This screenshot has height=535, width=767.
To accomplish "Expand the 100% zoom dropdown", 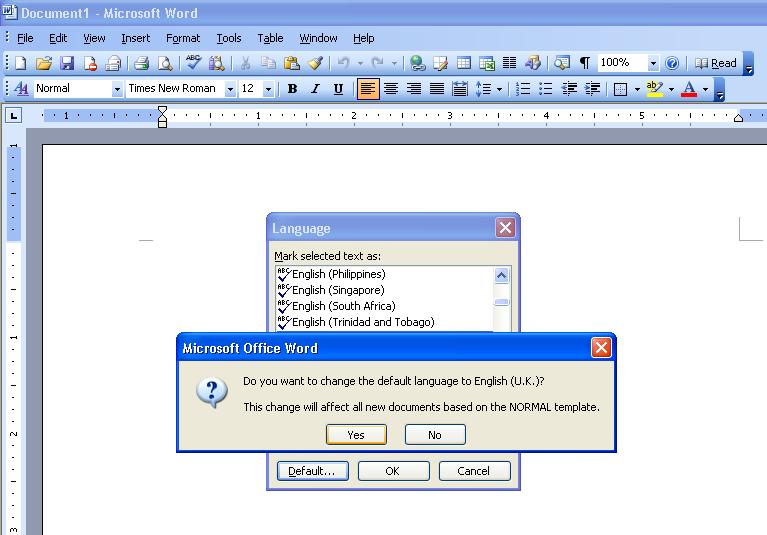I will (x=653, y=63).
